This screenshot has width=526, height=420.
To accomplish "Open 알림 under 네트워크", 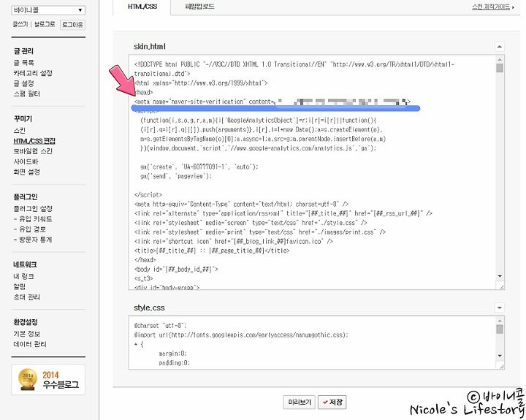I will (20, 287).
